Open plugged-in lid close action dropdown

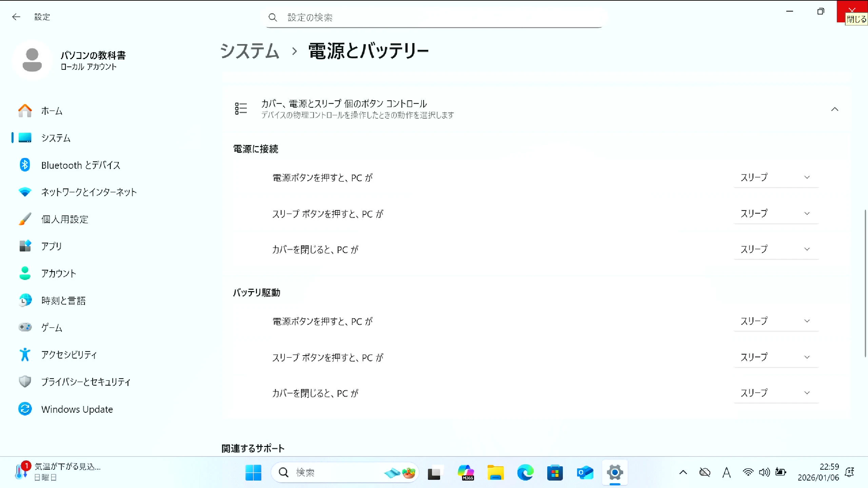776,249
